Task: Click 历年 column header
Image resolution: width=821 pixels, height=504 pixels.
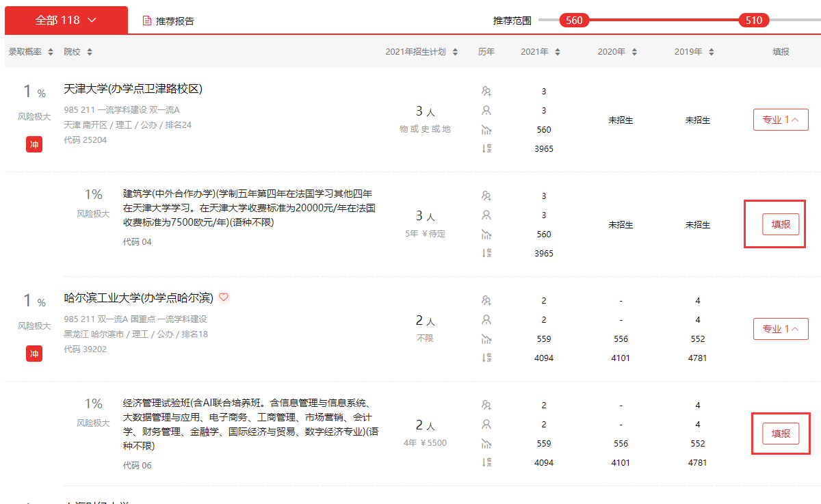Action: pos(486,52)
